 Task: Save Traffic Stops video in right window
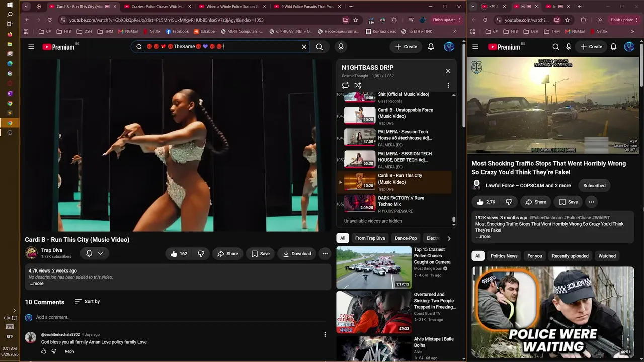568,202
